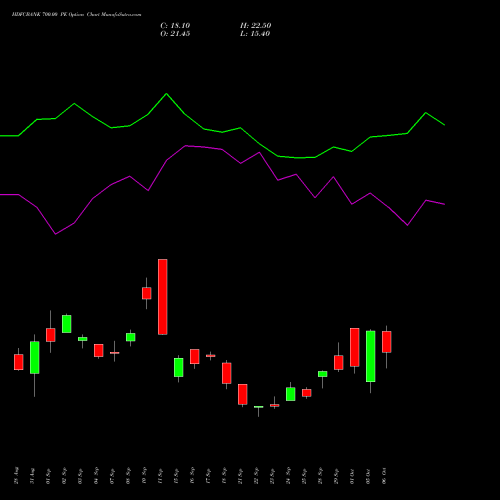Click the 24 Sep date label
This screenshot has height=500, width=500.
pos(289,476)
